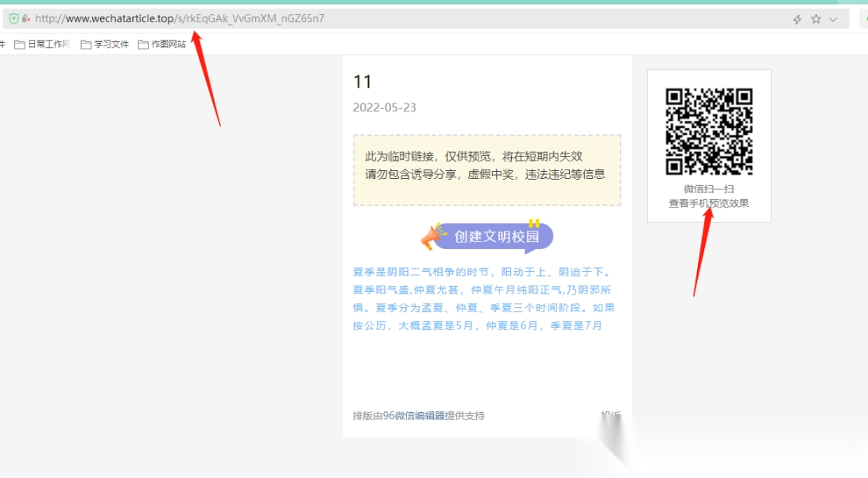
Task: Click the 创建文明校园 title banner
Action: tap(496, 236)
